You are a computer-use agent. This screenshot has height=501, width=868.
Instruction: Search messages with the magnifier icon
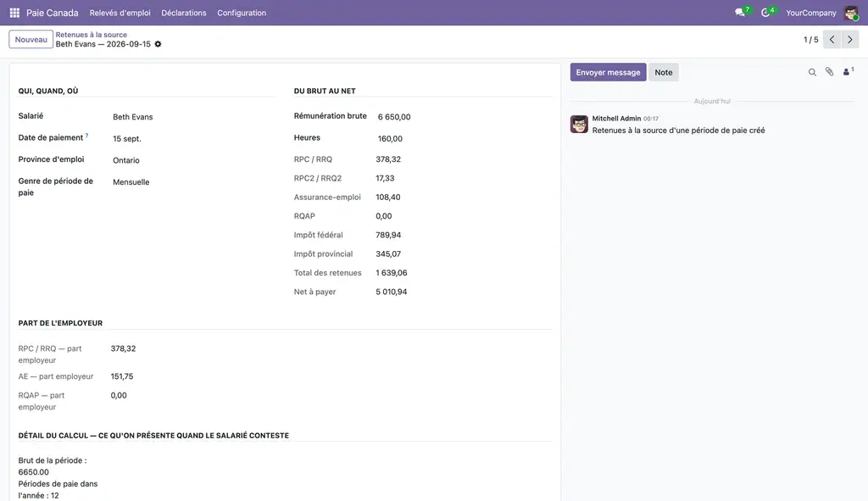(x=812, y=72)
